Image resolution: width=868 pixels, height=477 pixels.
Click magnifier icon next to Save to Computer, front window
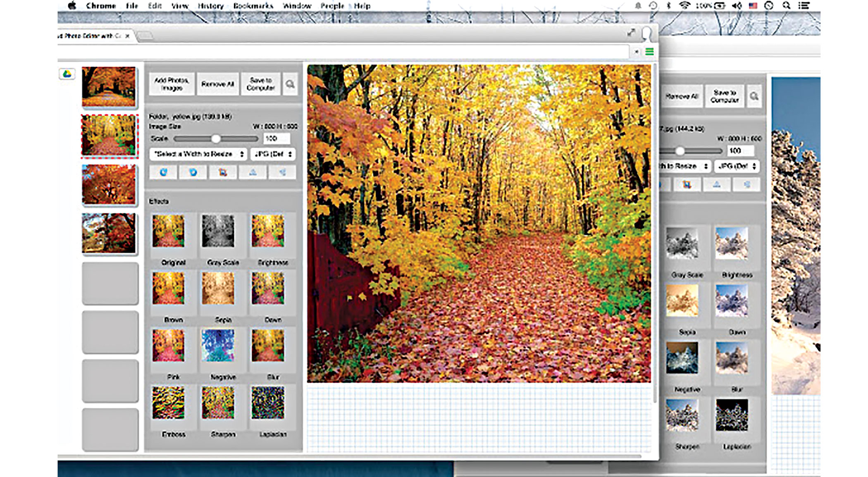pyautogui.click(x=290, y=84)
